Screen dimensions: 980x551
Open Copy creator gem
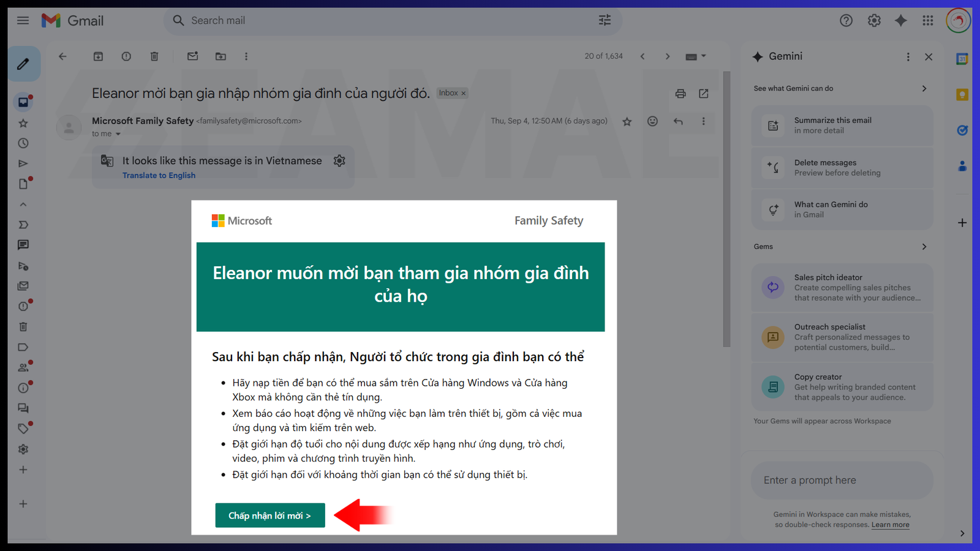point(842,387)
